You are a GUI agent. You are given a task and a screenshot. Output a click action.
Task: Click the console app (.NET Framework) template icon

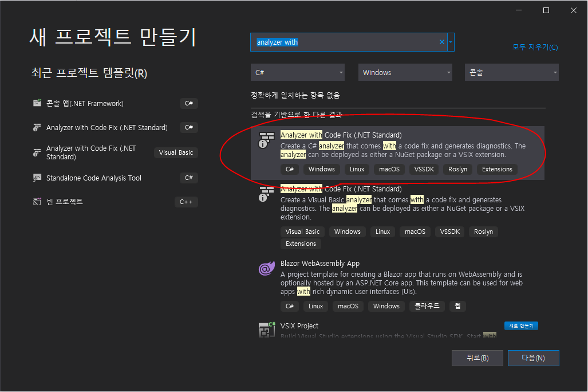(37, 103)
